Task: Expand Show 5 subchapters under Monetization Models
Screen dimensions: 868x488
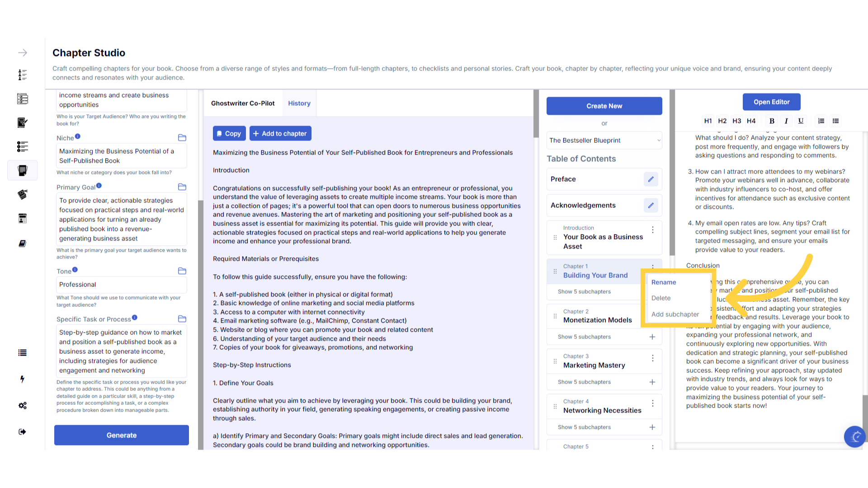Action: click(x=584, y=337)
